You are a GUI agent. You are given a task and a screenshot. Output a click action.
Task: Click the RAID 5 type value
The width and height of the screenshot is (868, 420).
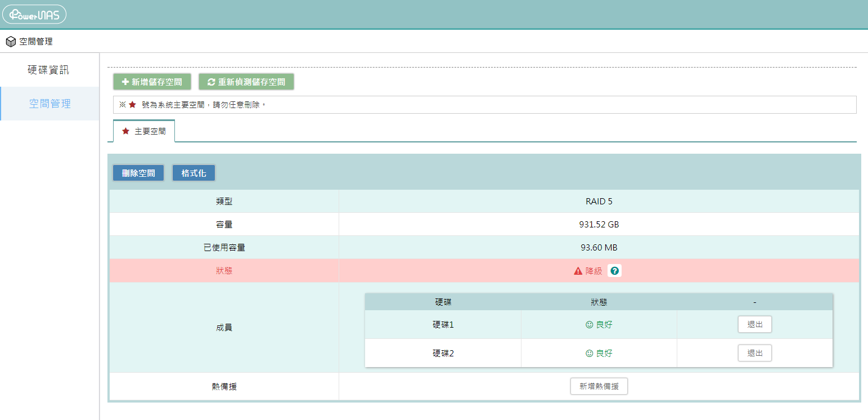pyautogui.click(x=599, y=201)
